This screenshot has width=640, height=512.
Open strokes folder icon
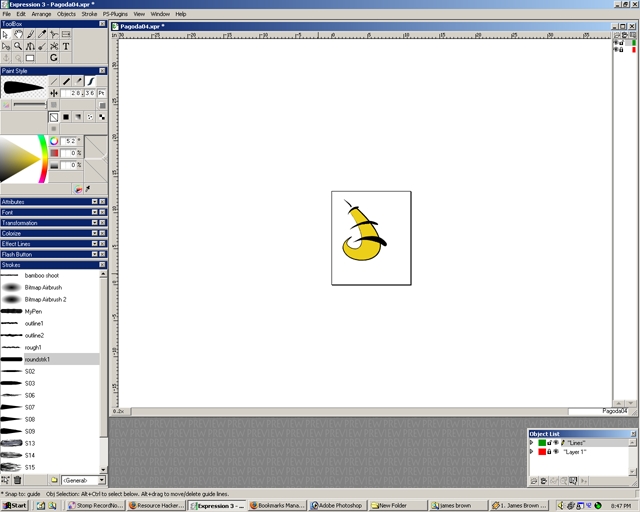tap(54, 480)
